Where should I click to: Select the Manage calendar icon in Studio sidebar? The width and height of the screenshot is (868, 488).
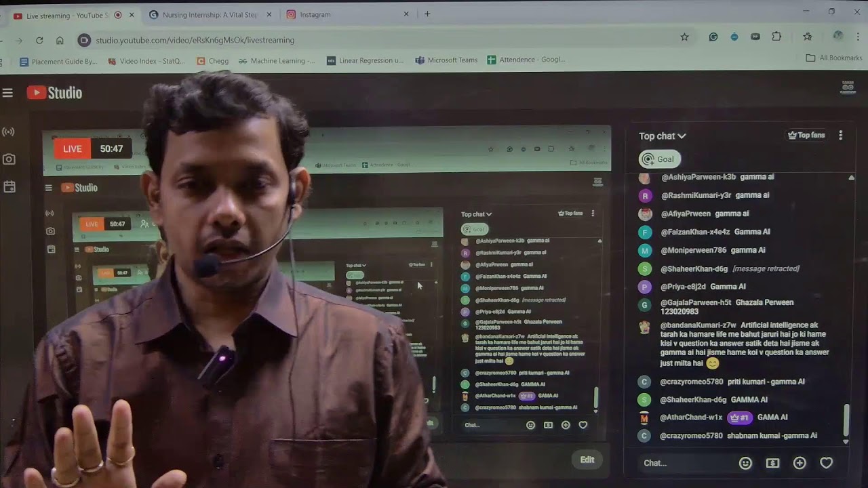tap(9, 186)
